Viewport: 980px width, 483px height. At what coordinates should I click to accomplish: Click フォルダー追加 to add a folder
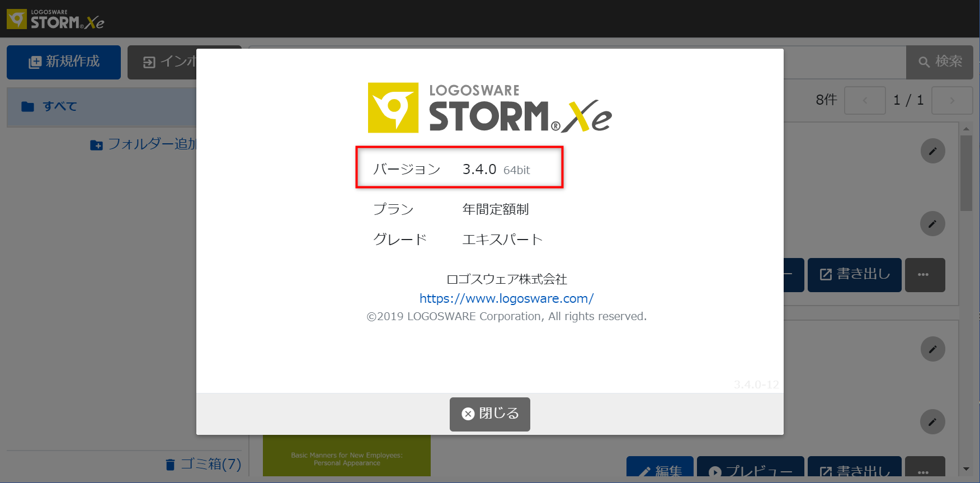tap(144, 144)
